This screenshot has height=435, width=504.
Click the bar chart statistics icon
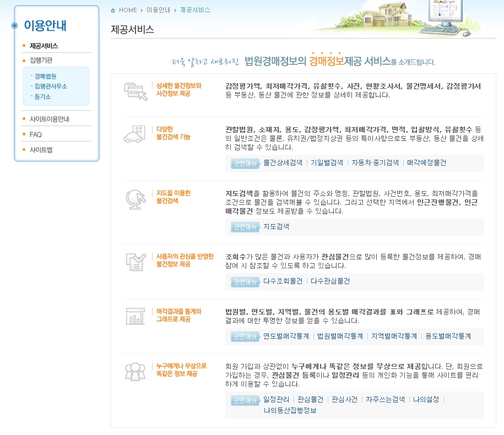tap(136, 317)
